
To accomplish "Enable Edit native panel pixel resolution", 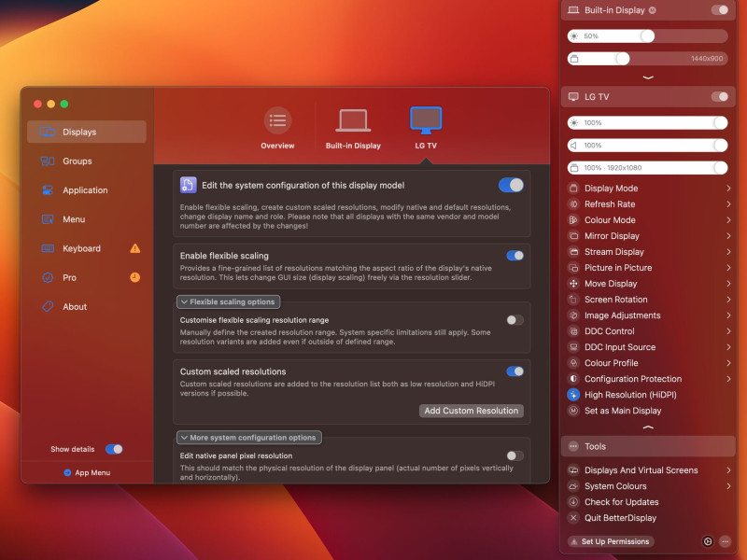I will [515, 455].
